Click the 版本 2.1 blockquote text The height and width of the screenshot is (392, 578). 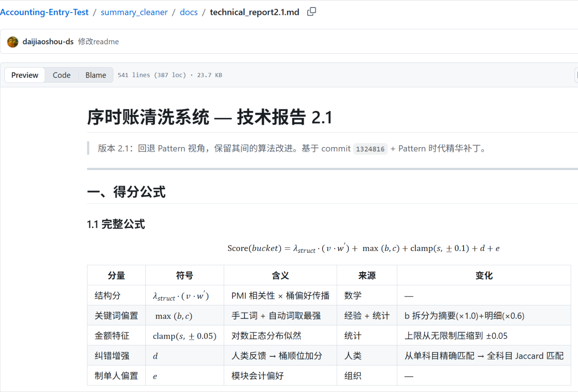coord(292,149)
